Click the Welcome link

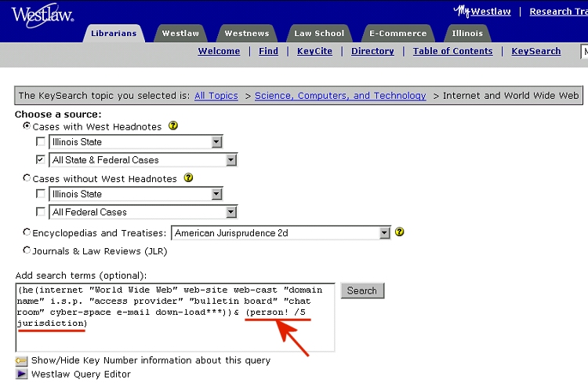219,51
